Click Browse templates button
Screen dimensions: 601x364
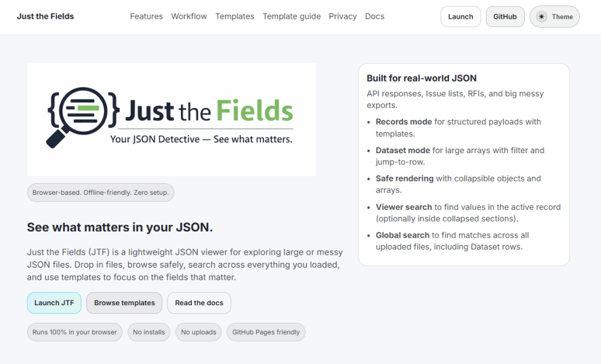(x=124, y=303)
